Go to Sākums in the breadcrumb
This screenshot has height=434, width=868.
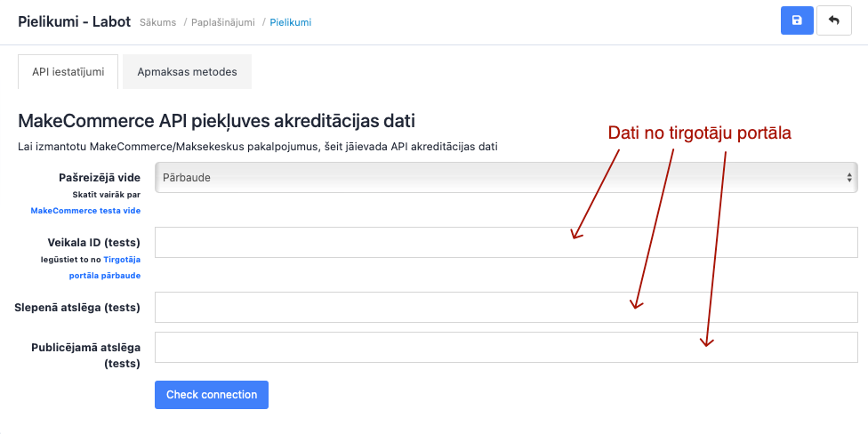coord(160,22)
